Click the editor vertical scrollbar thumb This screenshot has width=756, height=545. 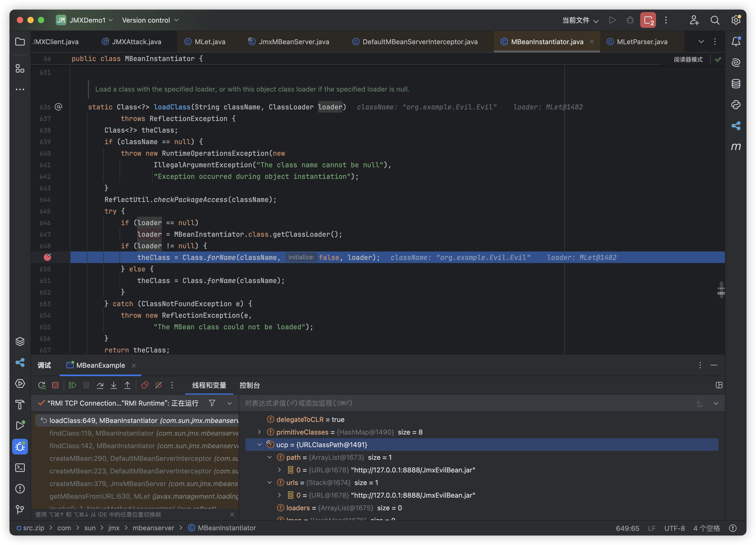pos(721,290)
